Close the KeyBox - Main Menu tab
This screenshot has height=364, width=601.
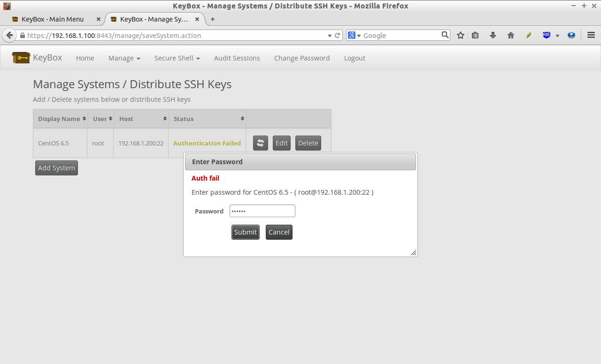click(98, 19)
